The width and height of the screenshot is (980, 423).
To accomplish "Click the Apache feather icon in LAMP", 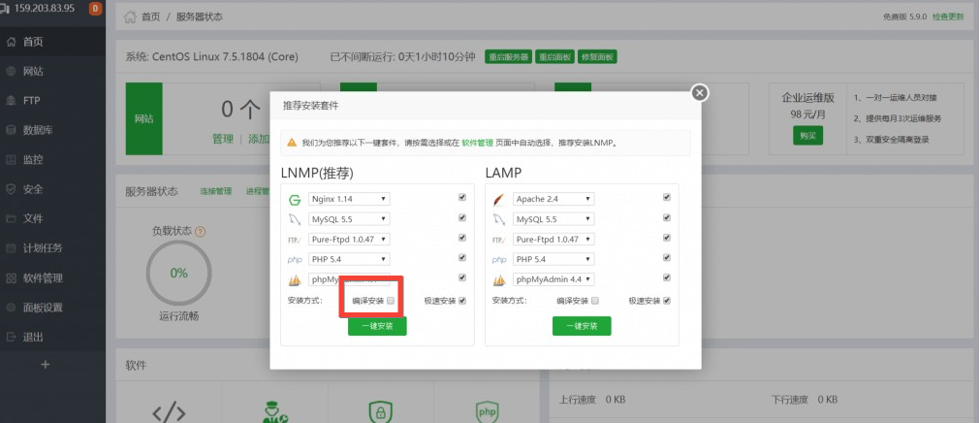I will pyautogui.click(x=499, y=199).
